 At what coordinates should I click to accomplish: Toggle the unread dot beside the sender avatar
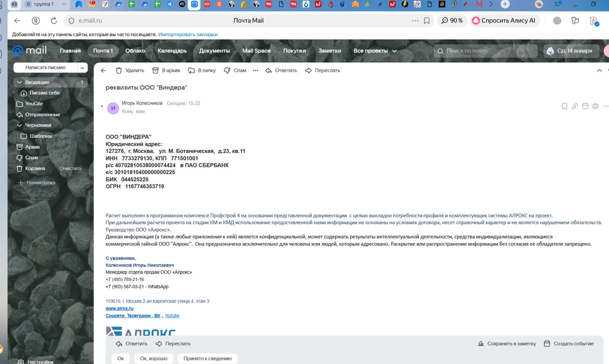[102, 106]
